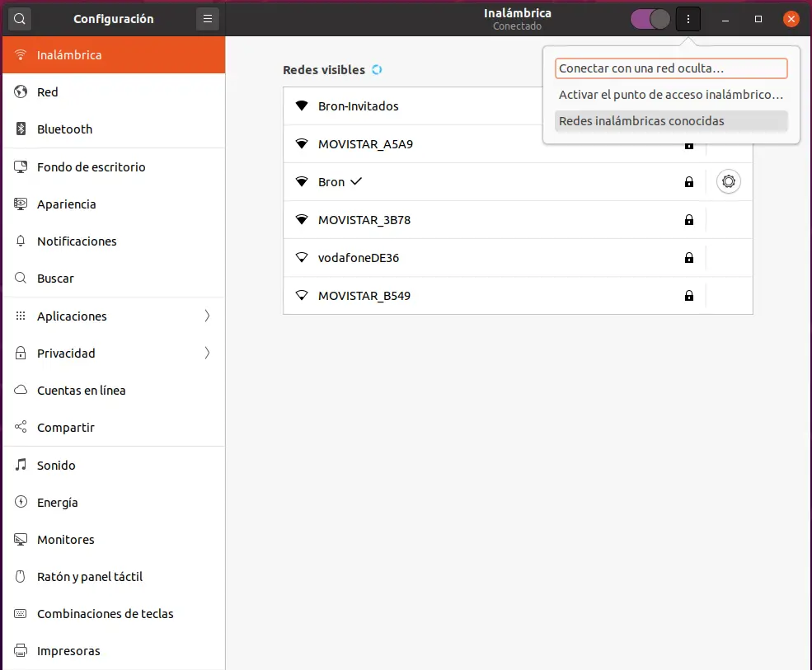Select the MOVISTAR_B549 network
The width and height of the screenshot is (812, 670).
coord(518,296)
